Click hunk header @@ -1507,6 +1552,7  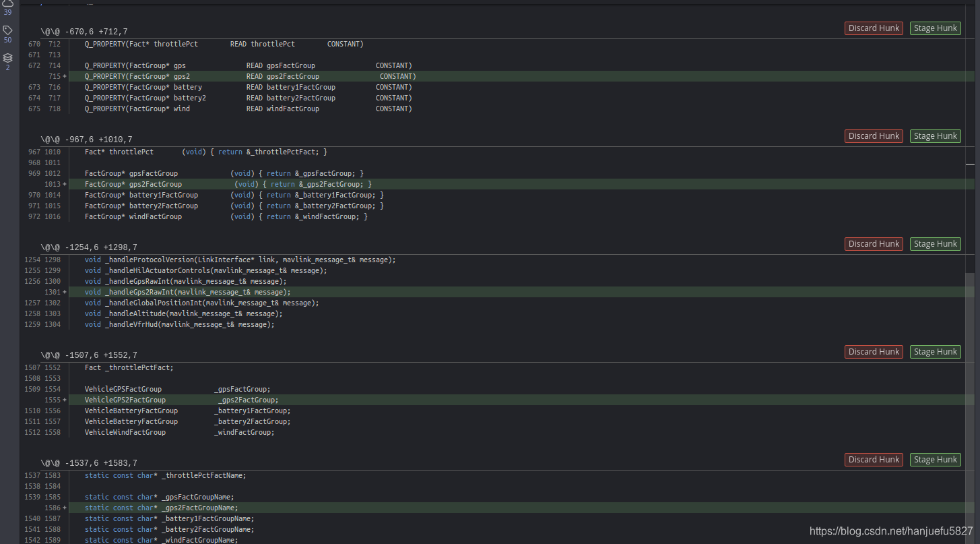[88, 355]
